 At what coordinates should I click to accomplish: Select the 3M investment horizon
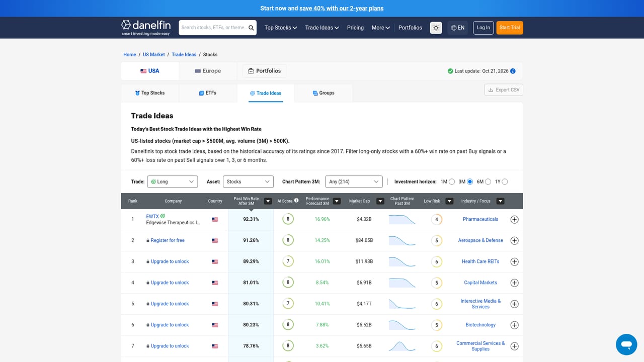coord(470,182)
